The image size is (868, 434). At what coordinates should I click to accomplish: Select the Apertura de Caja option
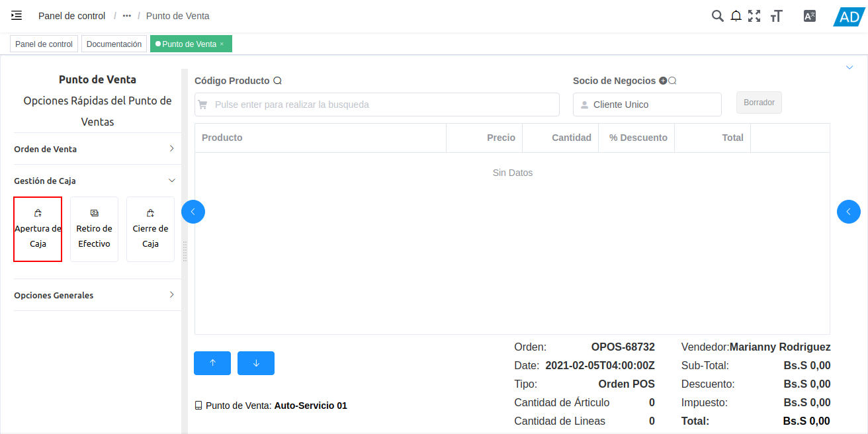(x=38, y=228)
